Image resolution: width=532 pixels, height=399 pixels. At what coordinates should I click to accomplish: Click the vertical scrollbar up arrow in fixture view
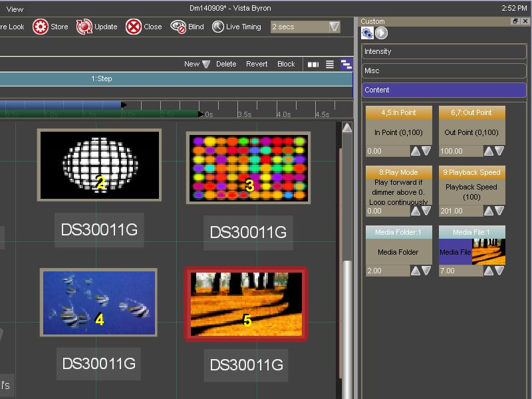346,128
